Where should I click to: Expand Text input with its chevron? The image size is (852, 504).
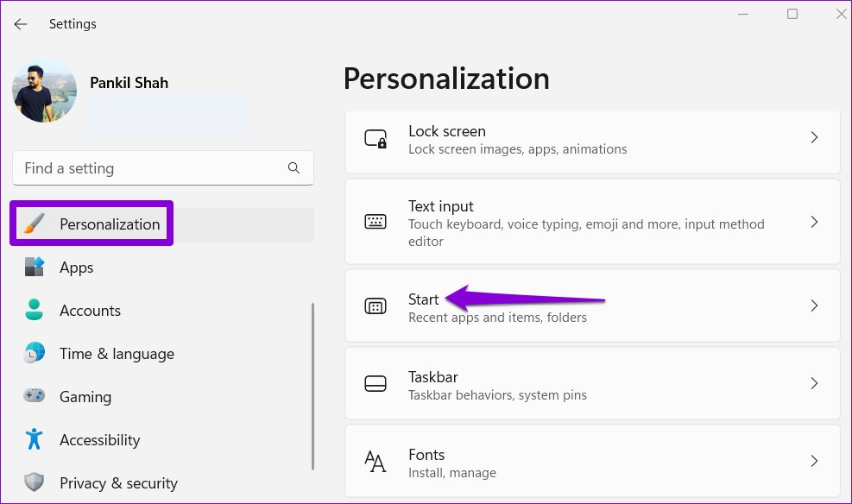click(x=814, y=222)
